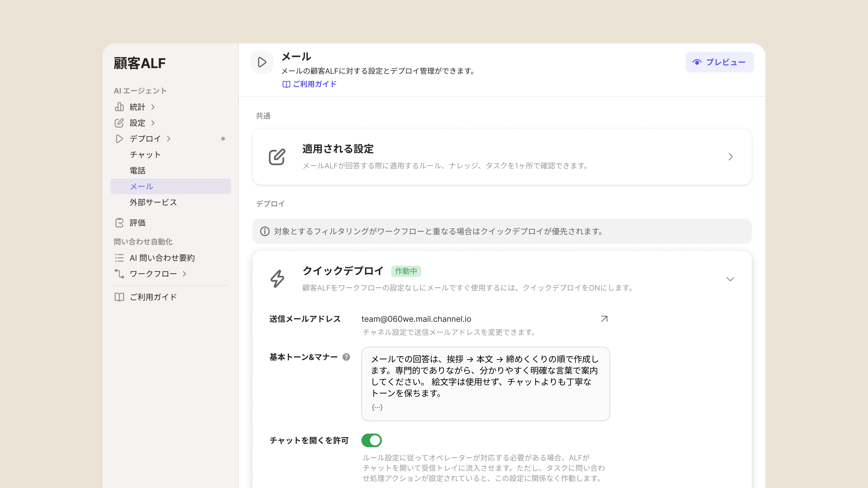Image resolution: width=868 pixels, height=488 pixels.
Task: Click the デプロイ play icon in sidebar
Action: (x=119, y=139)
